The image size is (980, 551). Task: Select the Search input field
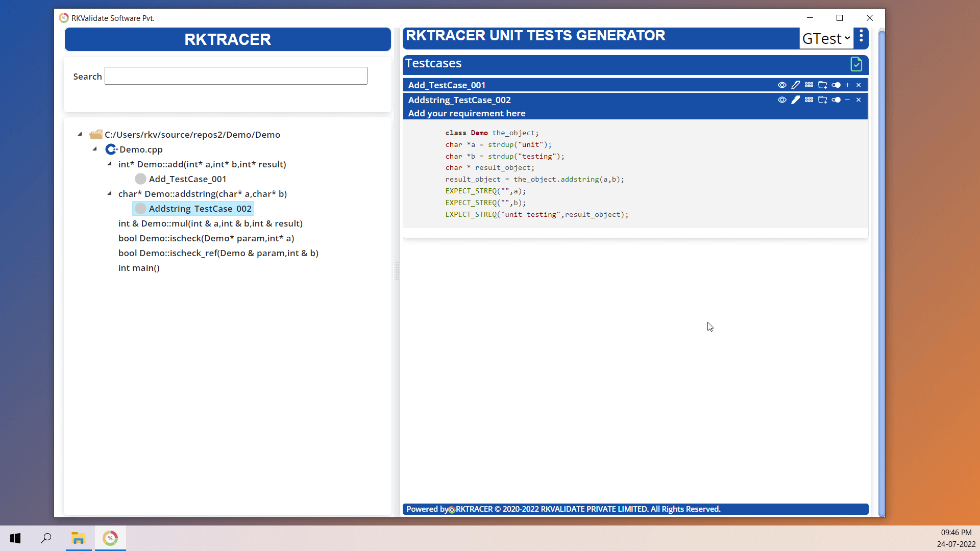pyautogui.click(x=236, y=76)
